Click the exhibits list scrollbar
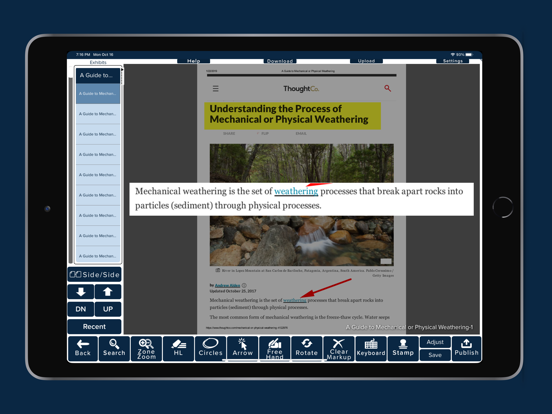552x414 pixels. (71, 169)
